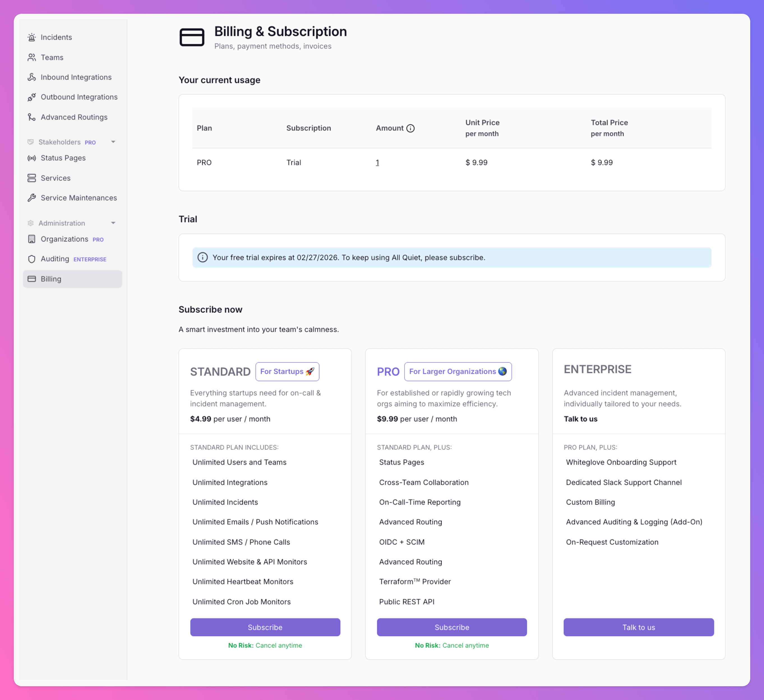Select Billing in the sidebar
Screen dimensions: 764x700
(51, 279)
